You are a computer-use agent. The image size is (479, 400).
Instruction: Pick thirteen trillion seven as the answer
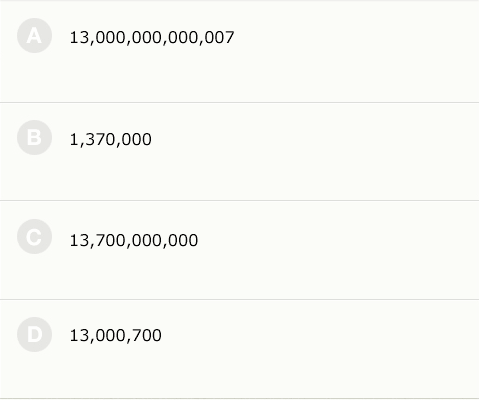239,51
